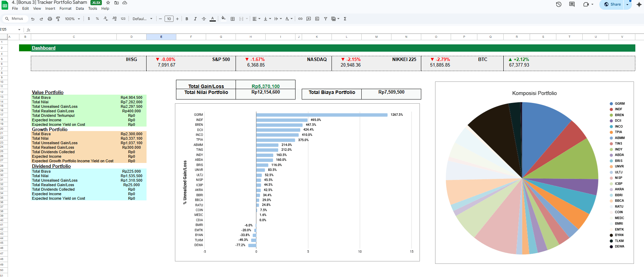
Task: Toggle italic formatting
Action: [x=195, y=19]
